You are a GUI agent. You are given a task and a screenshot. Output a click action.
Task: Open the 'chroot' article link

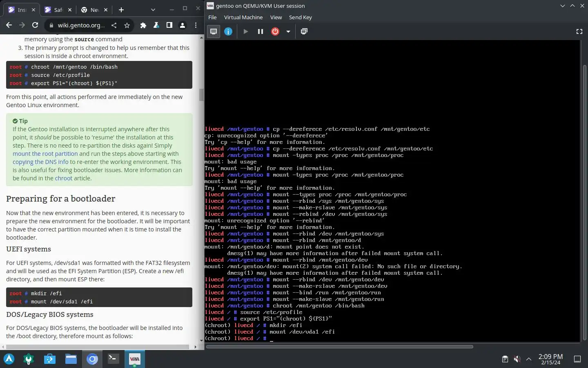pyautogui.click(x=63, y=178)
